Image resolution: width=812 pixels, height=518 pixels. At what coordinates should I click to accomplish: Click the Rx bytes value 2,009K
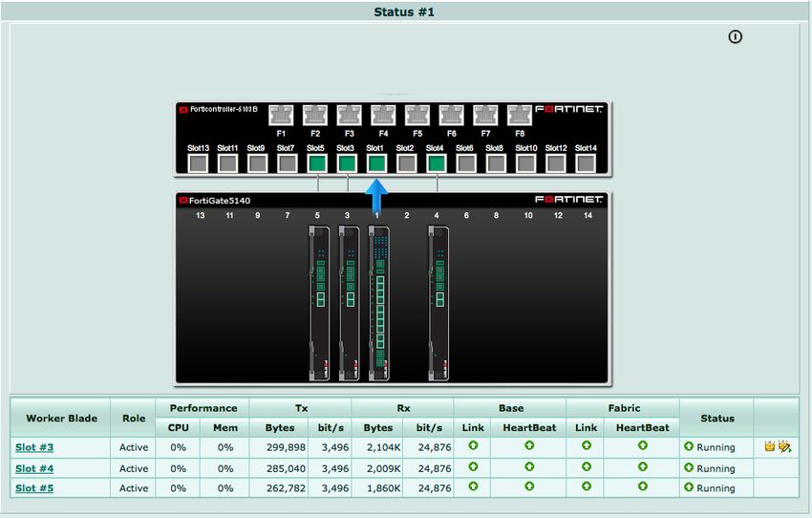click(x=383, y=468)
